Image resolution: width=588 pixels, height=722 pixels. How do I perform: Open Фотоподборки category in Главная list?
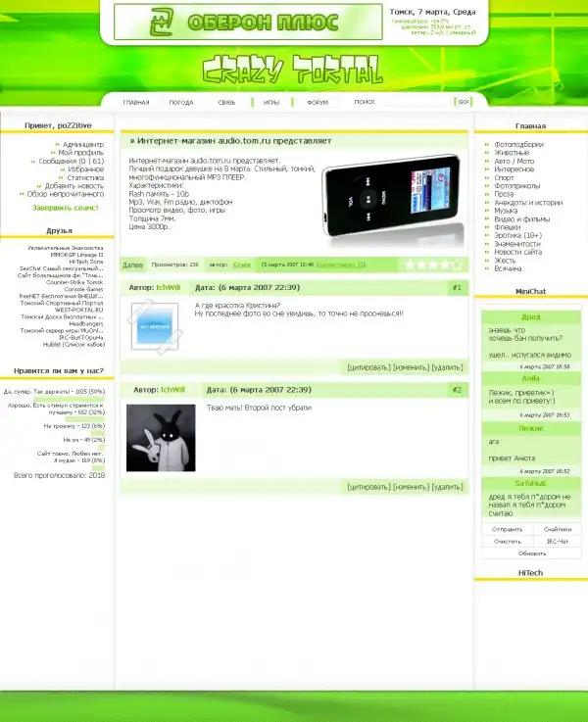click(x=518, y=144)
